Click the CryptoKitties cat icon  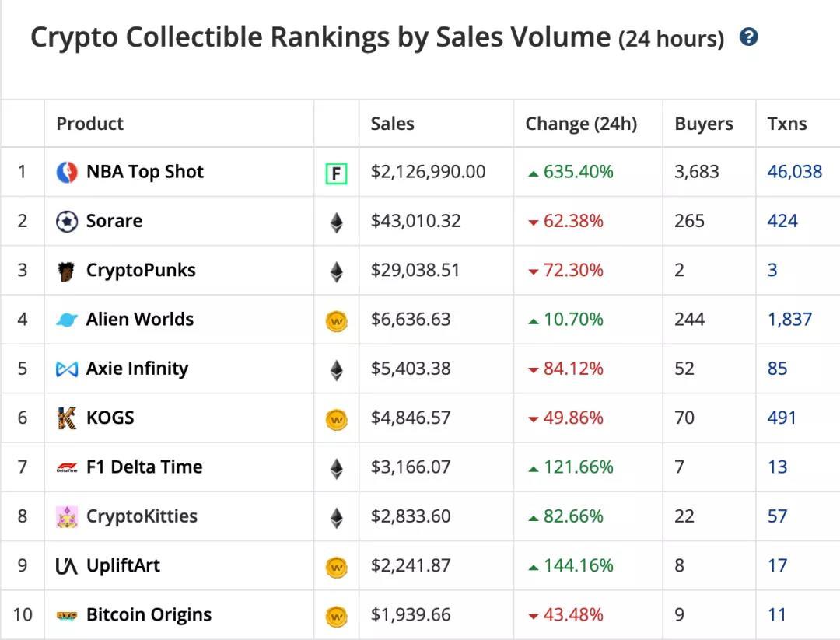point(67,517)
